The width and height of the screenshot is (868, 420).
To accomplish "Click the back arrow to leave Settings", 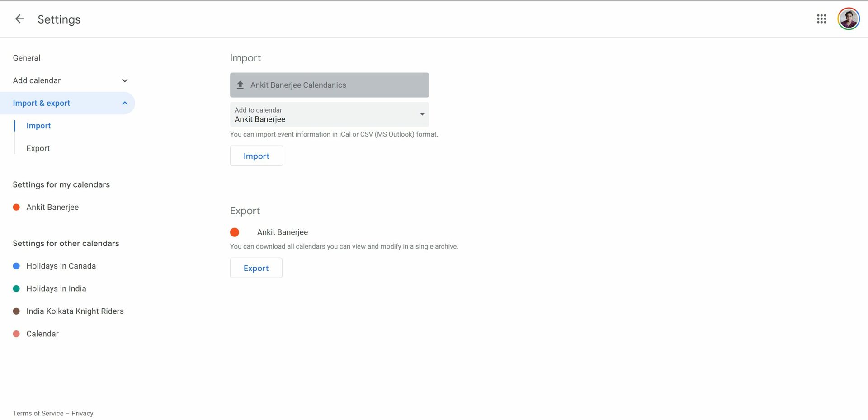I will [19, 19].
